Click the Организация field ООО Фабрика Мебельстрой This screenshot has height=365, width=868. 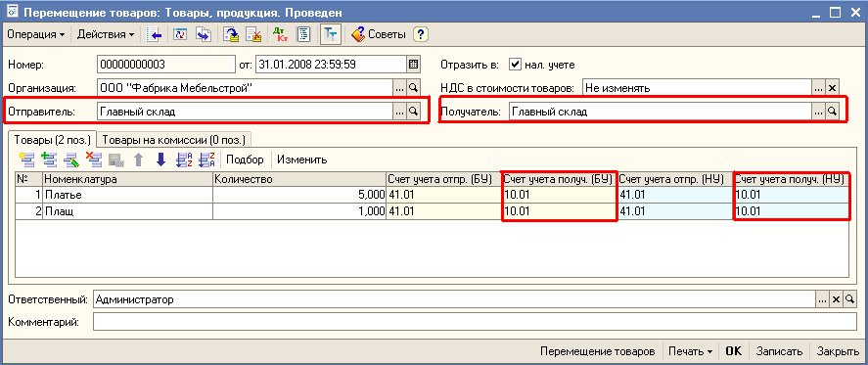[245, 88]
